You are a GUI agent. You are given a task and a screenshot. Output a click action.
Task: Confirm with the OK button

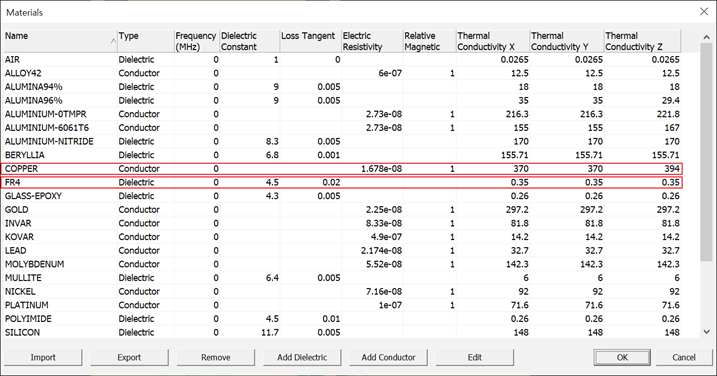622,357
